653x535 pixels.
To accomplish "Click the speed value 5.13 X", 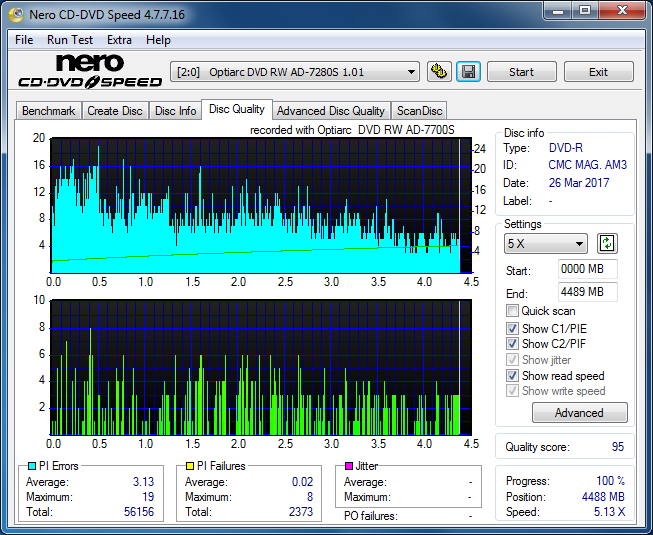I will [x=609, y=512].
